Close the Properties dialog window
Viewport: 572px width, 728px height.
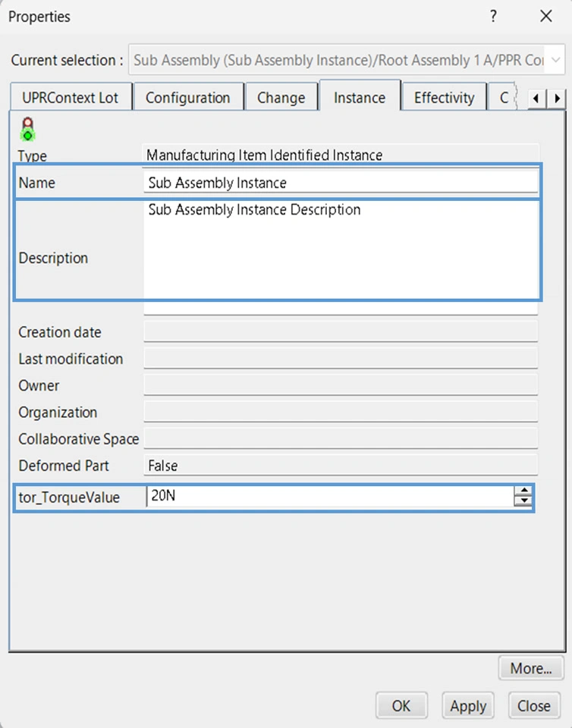(x=545, y=16)
